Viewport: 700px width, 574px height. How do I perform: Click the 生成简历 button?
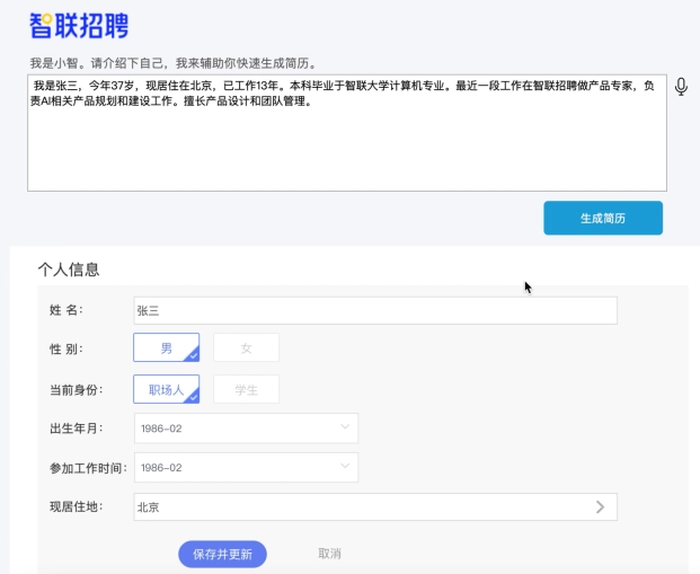603,218
